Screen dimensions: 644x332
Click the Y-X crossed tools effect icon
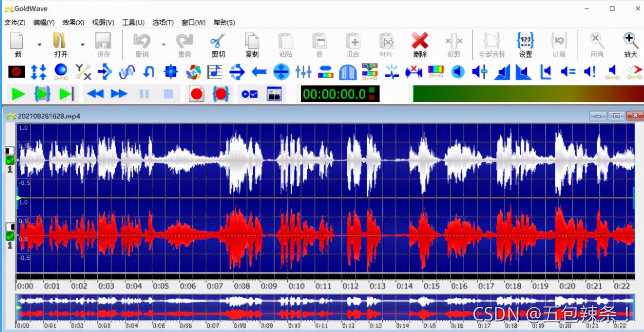click(83, 72)
